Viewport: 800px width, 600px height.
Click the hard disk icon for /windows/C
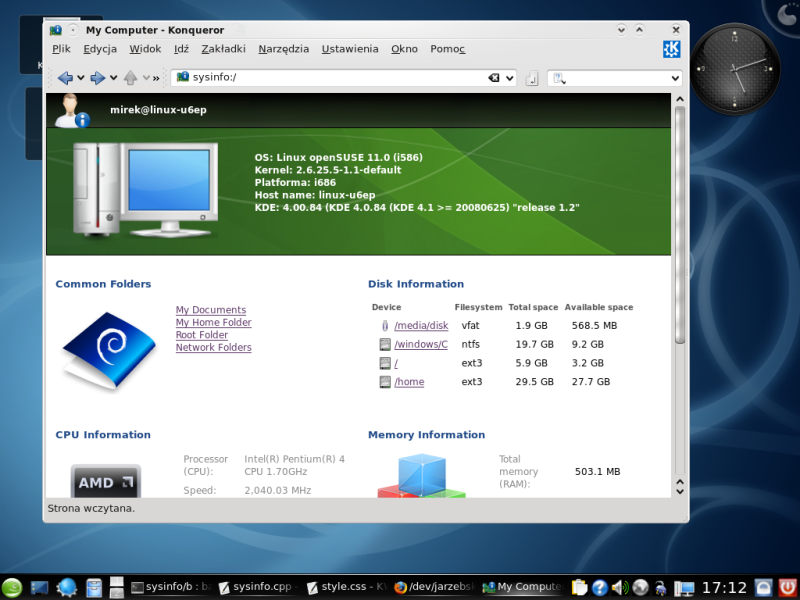tap(385, 344)
